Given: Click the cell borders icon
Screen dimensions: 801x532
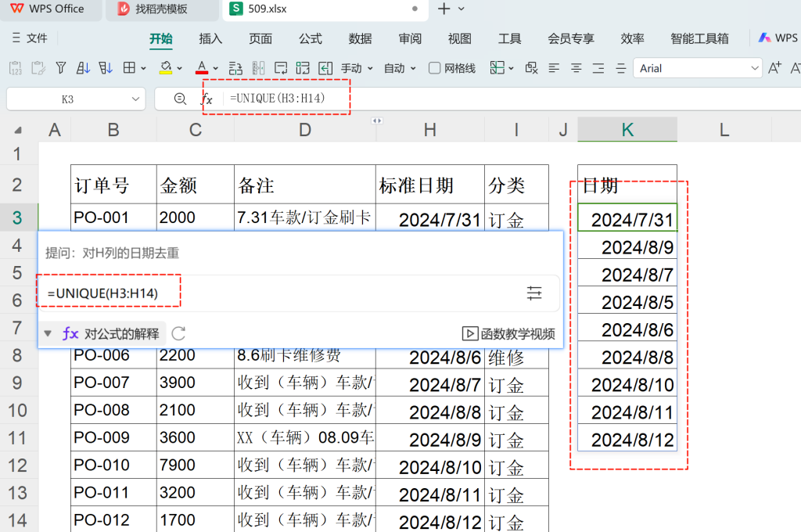Looking at the screenshot, I should 129,68.
